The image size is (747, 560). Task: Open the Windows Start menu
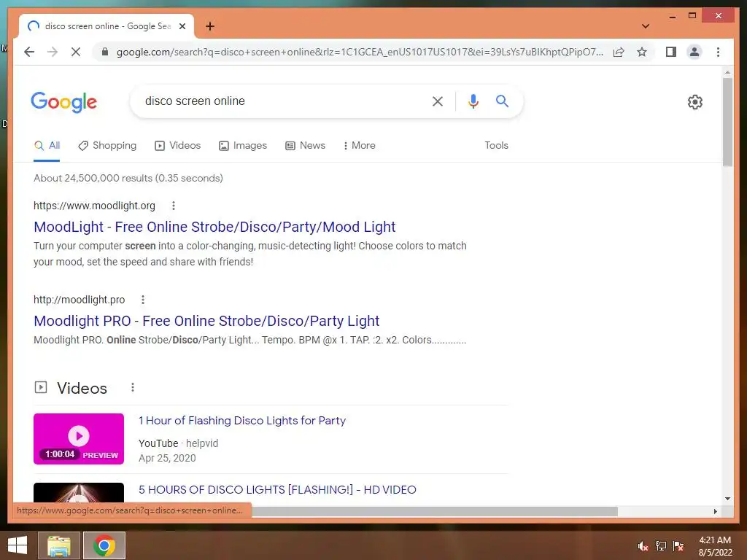(18, 545)
